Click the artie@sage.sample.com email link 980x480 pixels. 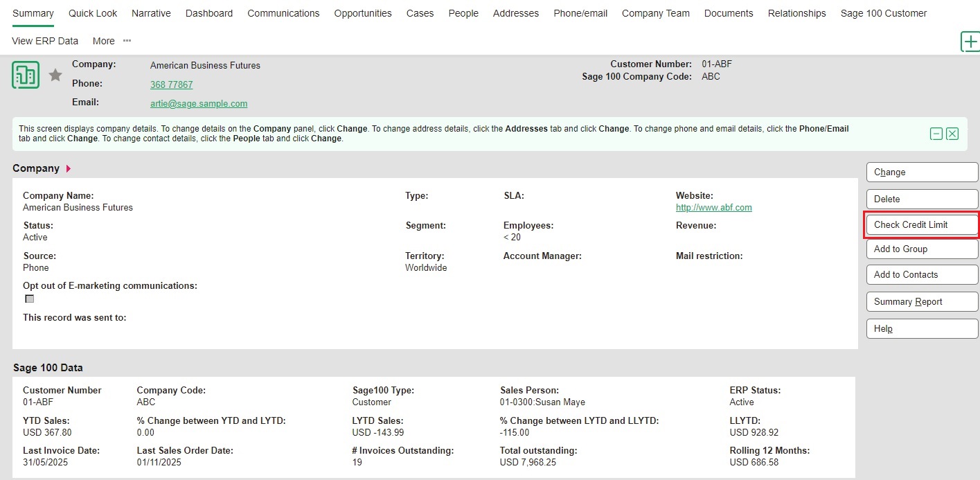pyautogui.click(x=198, y=103)
